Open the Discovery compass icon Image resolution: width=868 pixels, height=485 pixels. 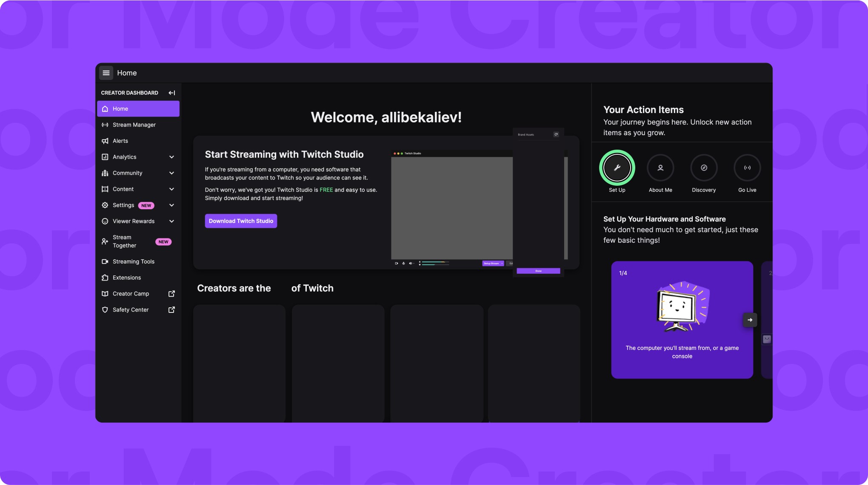point(704,168)
